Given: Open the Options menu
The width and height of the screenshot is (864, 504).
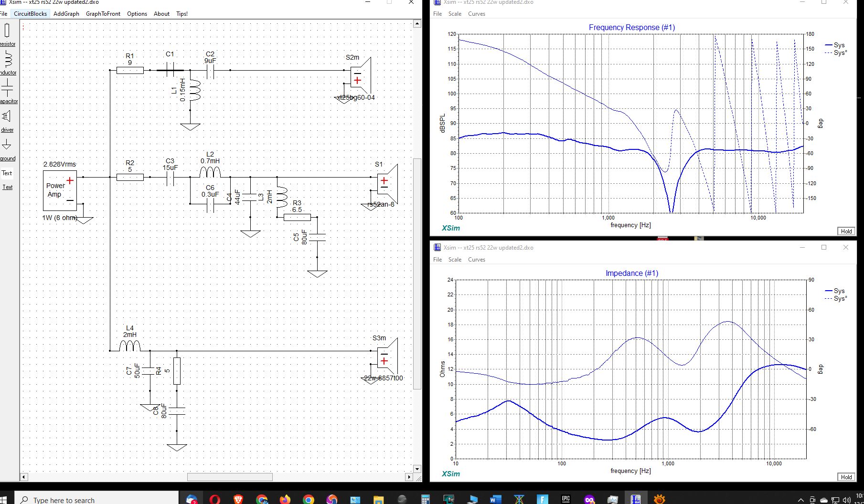Looking at the screenshot, I should (x=137, y=14).
